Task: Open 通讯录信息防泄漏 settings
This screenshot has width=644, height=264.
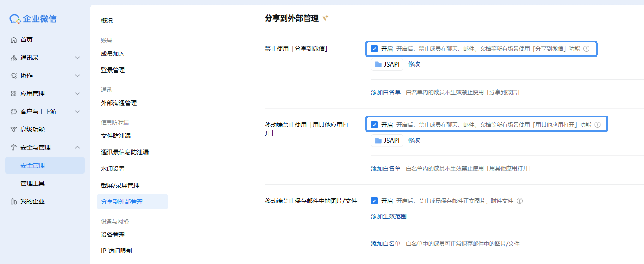Action: [125, 152]
